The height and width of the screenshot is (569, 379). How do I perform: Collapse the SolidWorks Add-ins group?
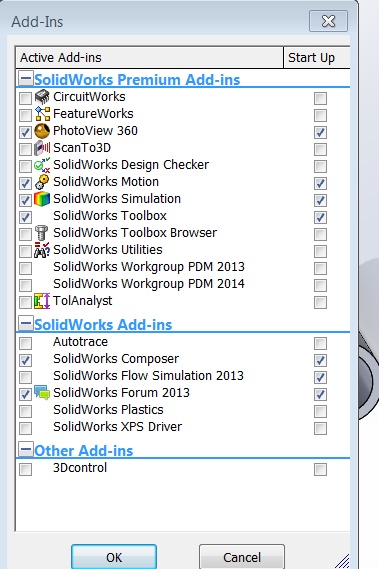tap(25, 323)
